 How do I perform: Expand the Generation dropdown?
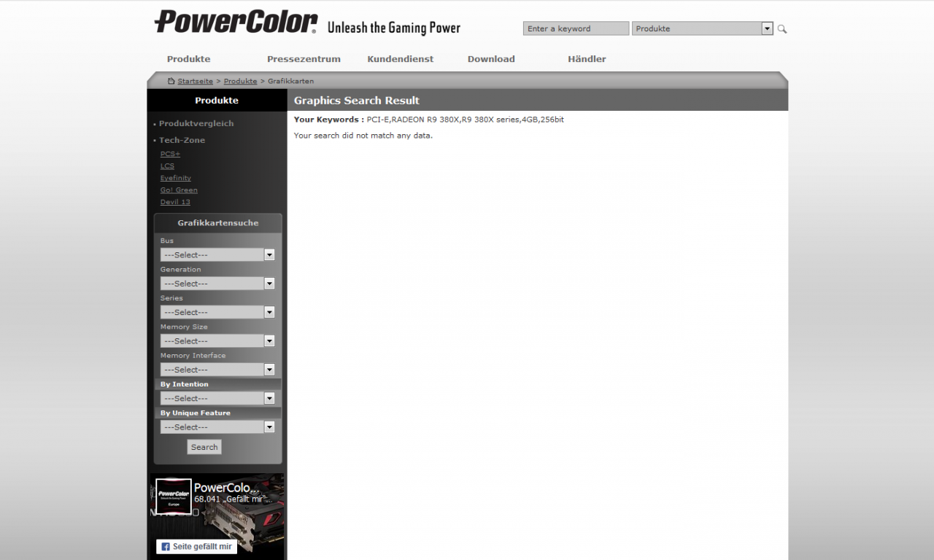(217, 284)
